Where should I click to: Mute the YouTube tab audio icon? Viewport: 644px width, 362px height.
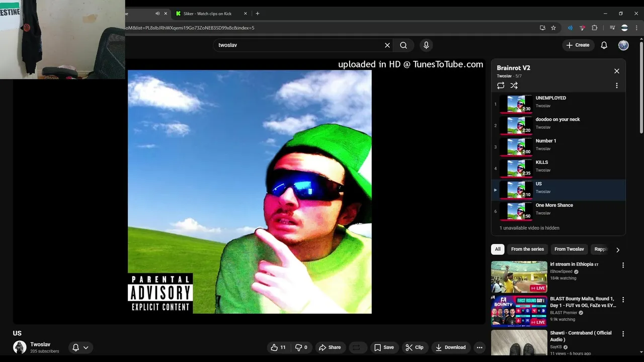157,14
